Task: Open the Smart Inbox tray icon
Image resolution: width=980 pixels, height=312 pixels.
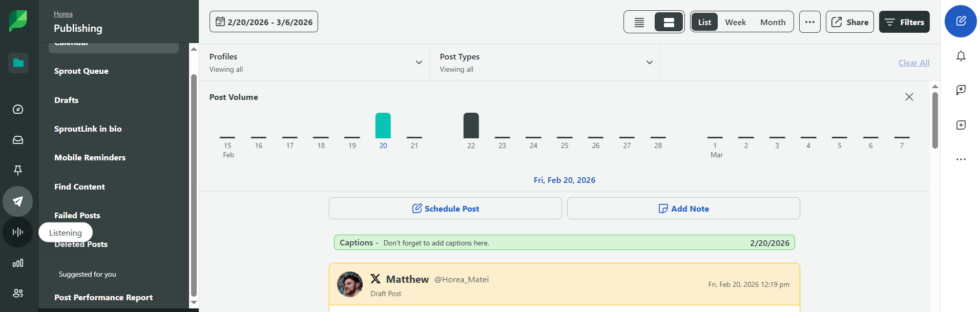Action: (x=18, y=140)
